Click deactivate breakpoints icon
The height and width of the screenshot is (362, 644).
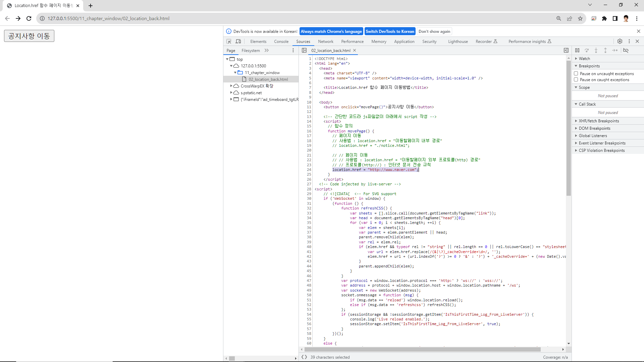pos(626,50)
